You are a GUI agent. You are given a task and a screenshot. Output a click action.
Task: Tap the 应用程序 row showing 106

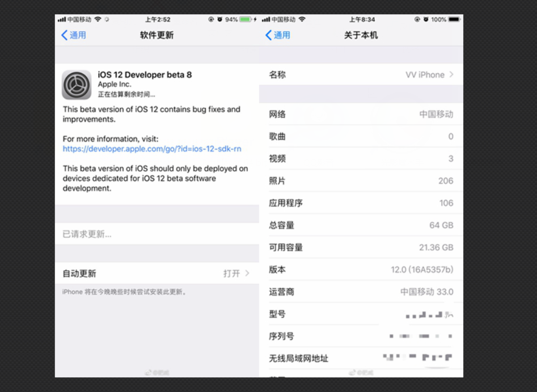coord(361,203)
